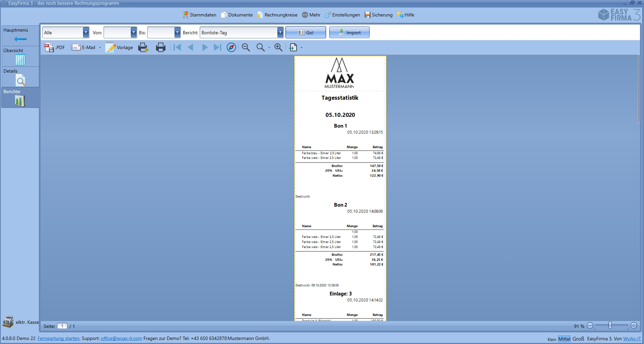
Task: Open the Hilfe menu
Action: 405,15
